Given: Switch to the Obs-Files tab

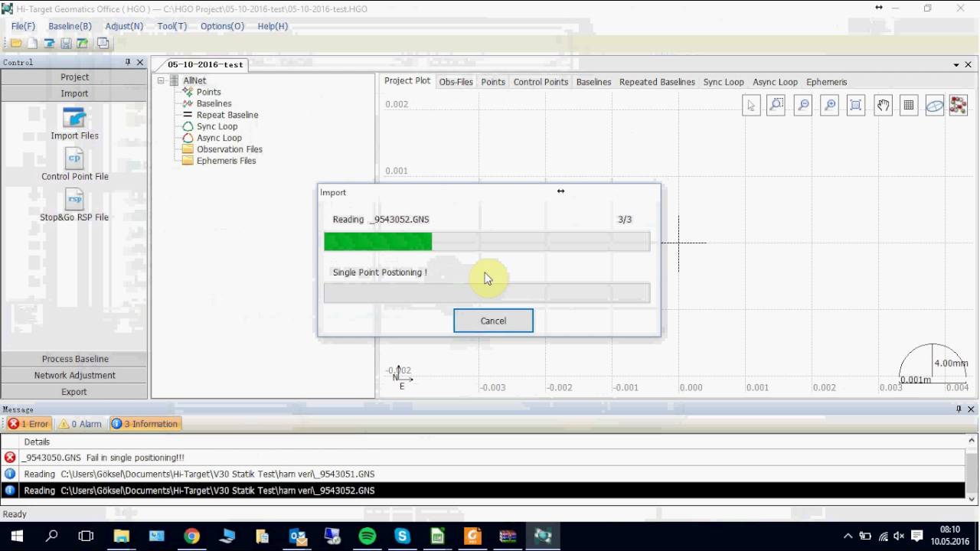Looking at the screenshot, I should click(456, 82).
